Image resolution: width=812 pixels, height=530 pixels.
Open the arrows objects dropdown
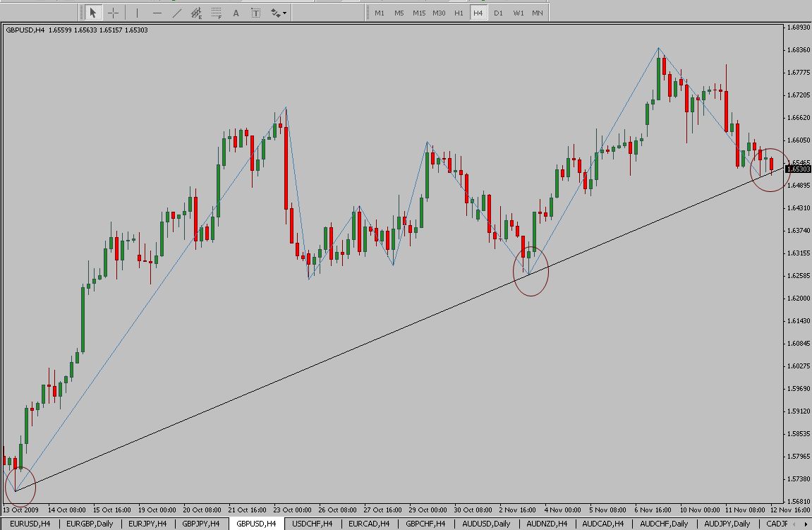[278, 13]
